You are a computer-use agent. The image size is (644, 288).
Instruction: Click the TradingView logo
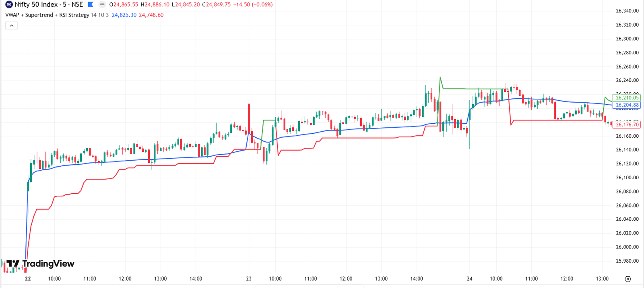[x=40, y=264]
